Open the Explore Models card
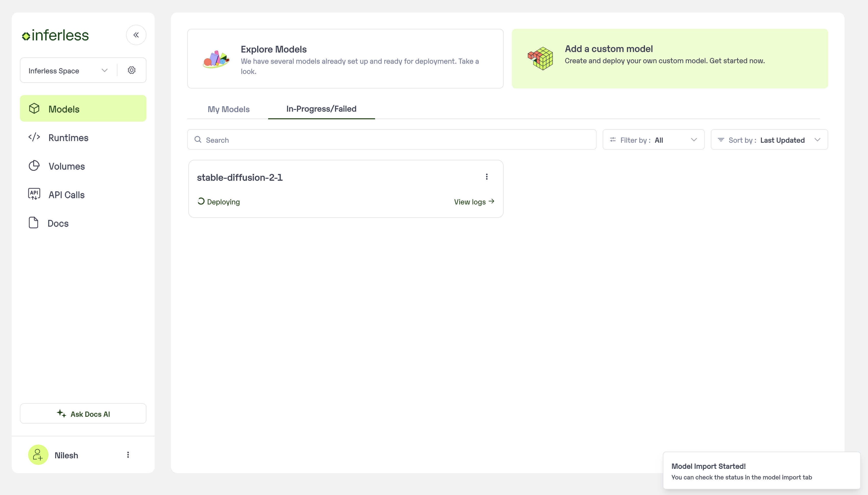 tap(345, 58)
